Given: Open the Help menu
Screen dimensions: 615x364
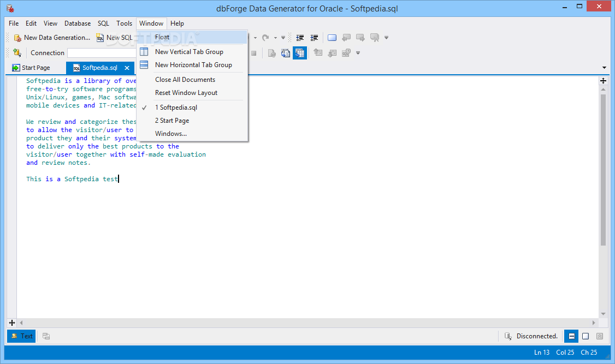Looking at the screenshot, I should tap(177, 23).
